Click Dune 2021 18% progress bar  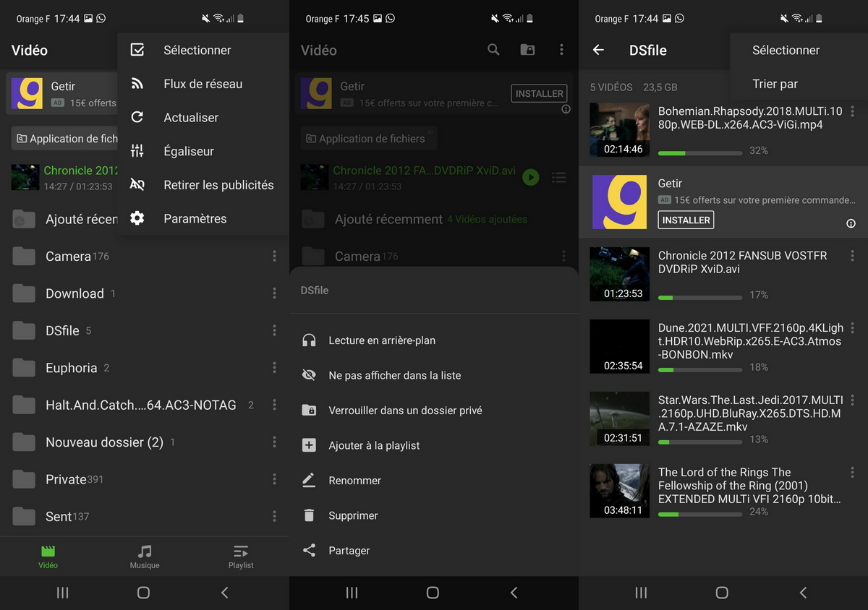(x=700, y=370)
